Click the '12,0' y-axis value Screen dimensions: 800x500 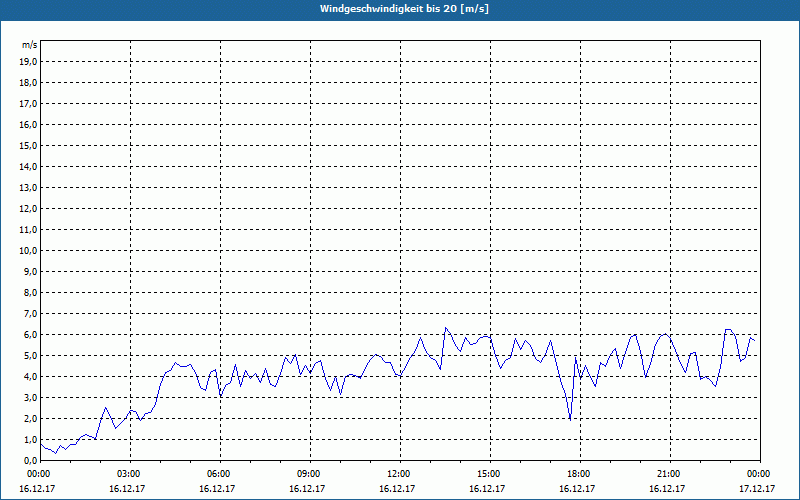28,209
